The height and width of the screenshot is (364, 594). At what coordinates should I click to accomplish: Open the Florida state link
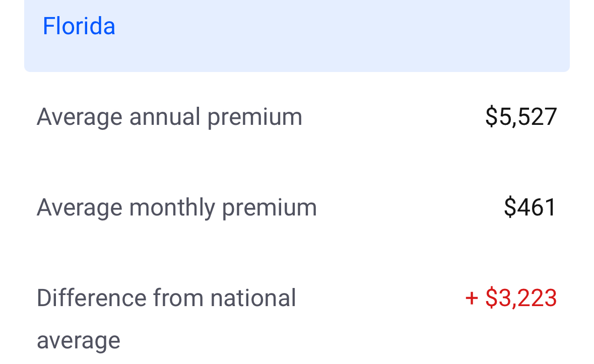[x=79, y=26]
